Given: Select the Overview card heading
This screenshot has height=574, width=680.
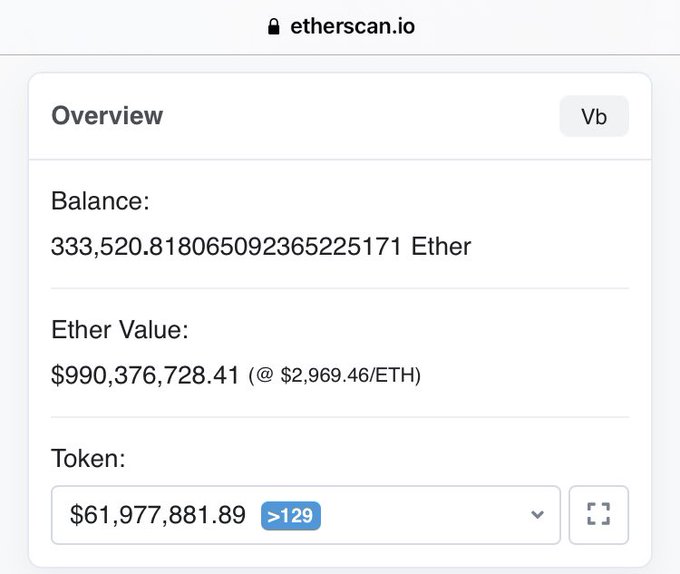Looking at the screenshot, I should pos(107,116).
